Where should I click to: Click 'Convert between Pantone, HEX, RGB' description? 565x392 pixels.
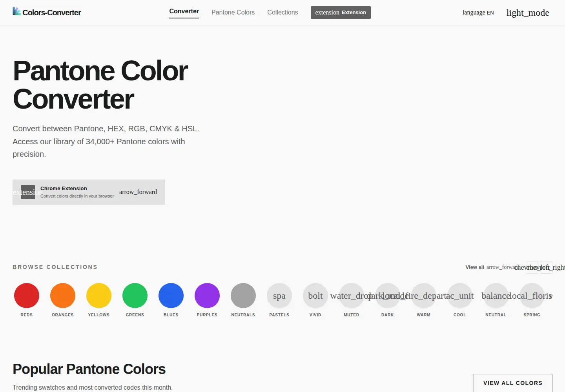(x=106, y=142)
